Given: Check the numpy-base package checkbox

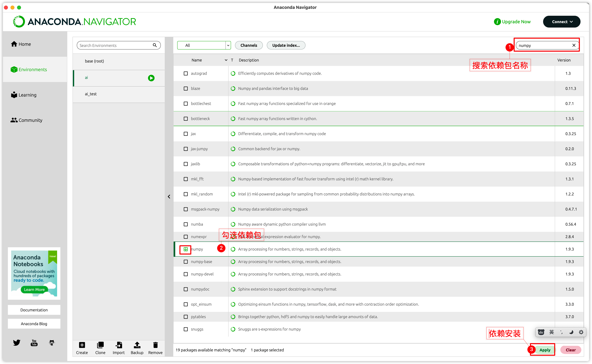Looking at the screenshot, I should click(185, 262).
